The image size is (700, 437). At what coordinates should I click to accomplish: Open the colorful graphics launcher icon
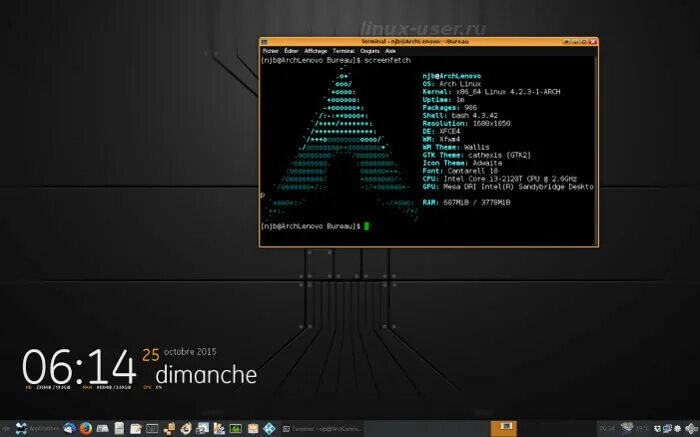[219, 429]
